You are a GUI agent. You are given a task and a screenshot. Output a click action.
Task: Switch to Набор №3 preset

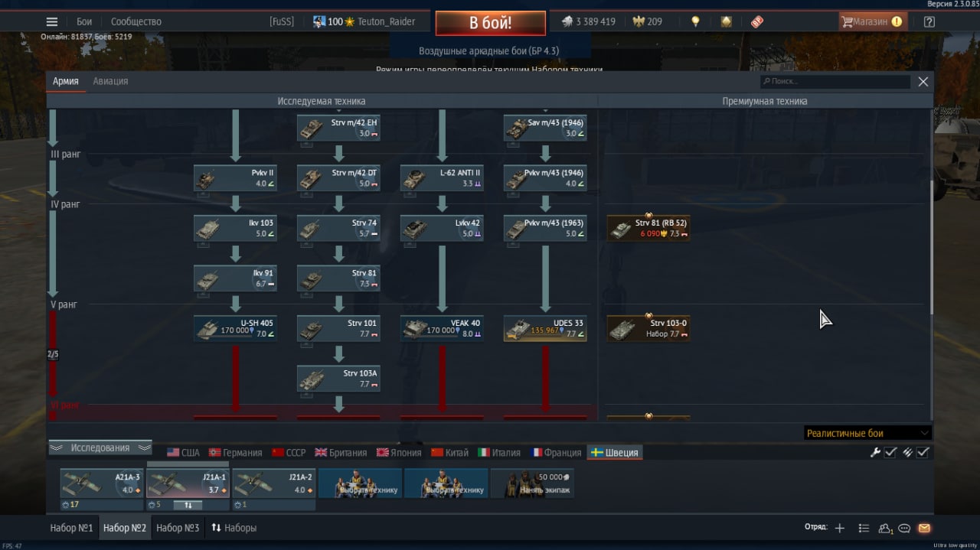point(178,528)
